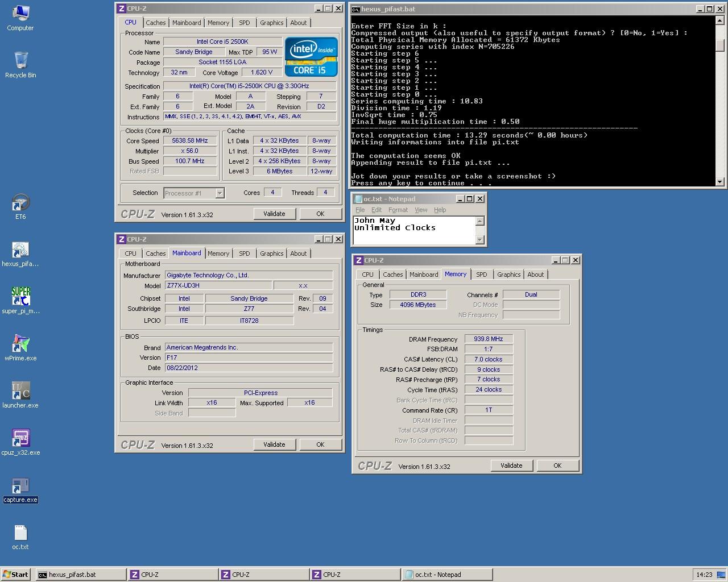The width and height of the screenshot is (728, 582).
Task: Click OK in the Mainboard window
Action: 320,444
